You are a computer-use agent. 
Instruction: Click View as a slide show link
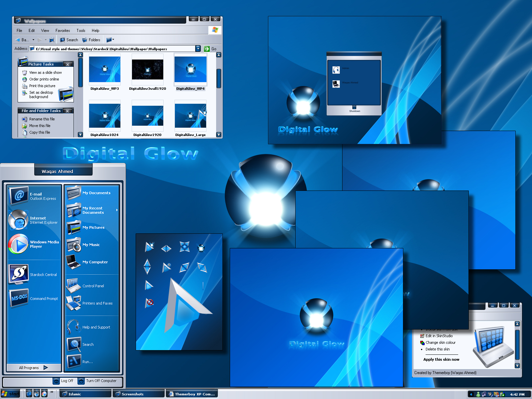click(45, 72)
